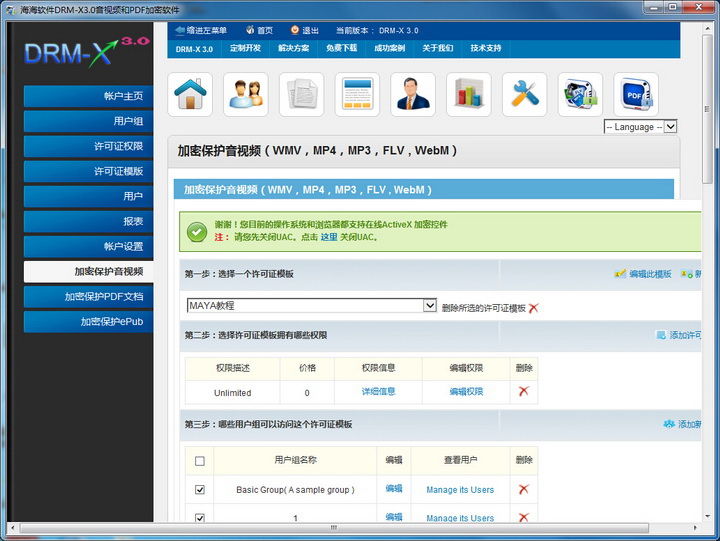720x541 pixels.
Task: Toggle the select-all user groups checkbox
Action: pos(200,461)
